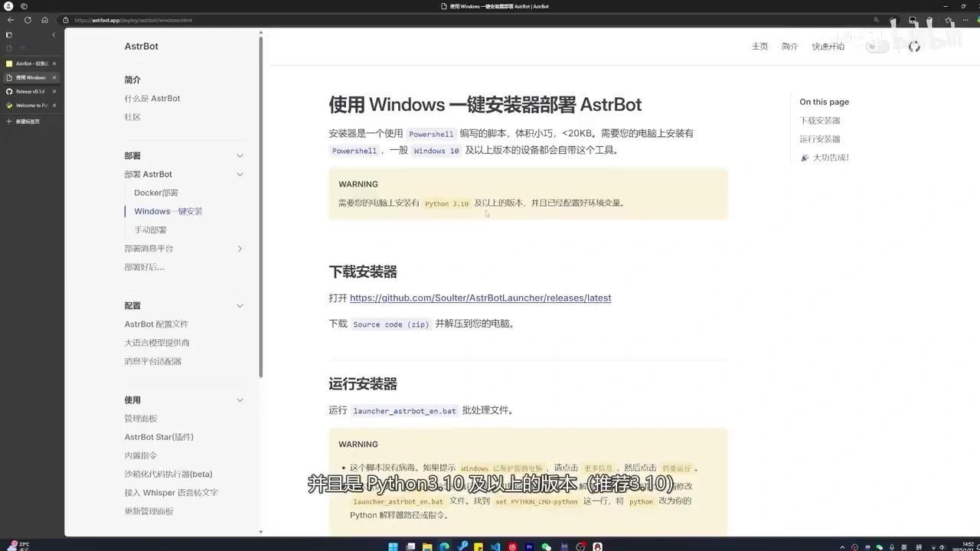980x551 pixels.
Task: Click the AstrBot site title
Action: (142, 46)
